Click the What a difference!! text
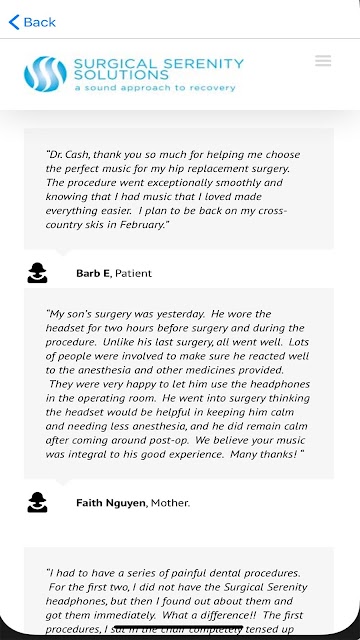 tap(208, 615)
